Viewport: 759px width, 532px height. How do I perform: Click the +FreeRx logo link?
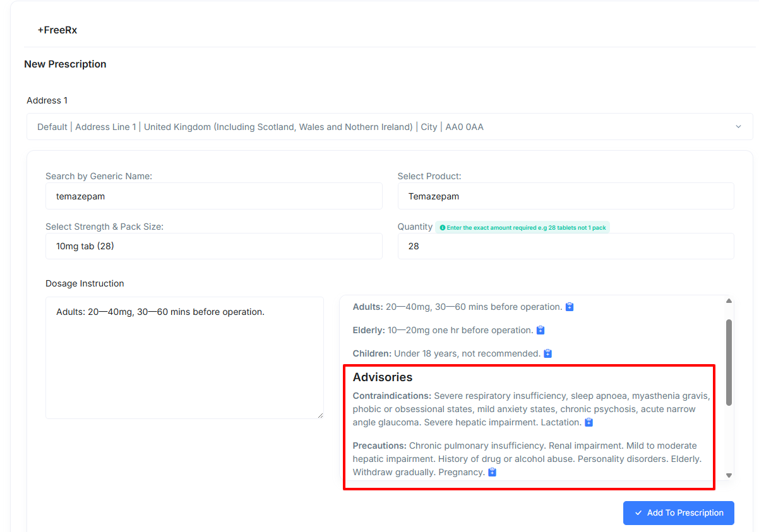(57, 30)
